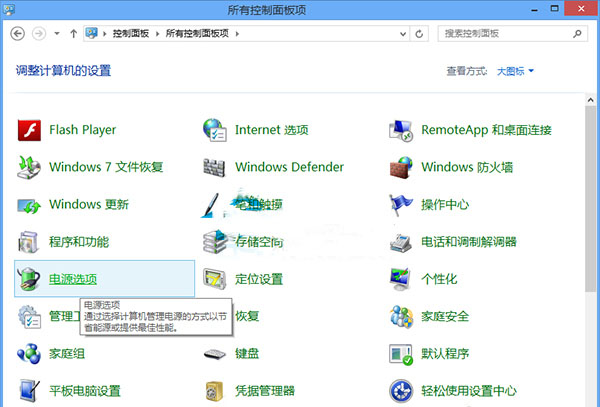Image resolution: width=600 pixels, height=407 pixels.
Task: Open the 存储空间 drives icon
Action: pos(214,242)
